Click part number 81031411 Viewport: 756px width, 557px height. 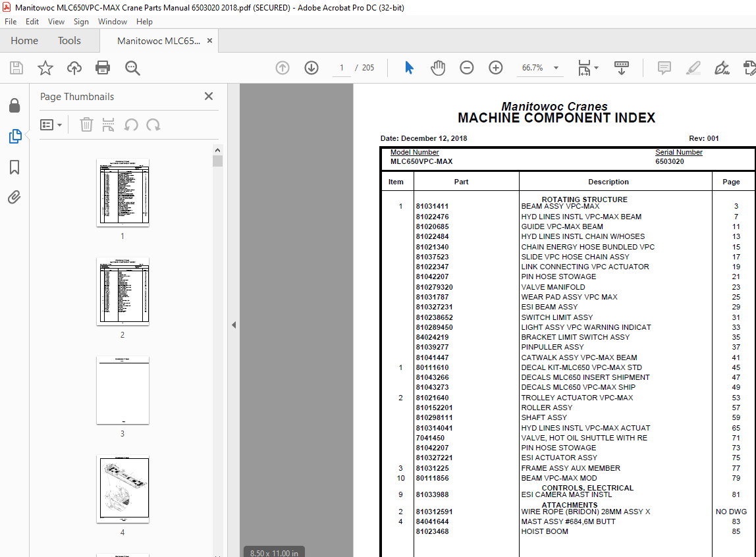432,206
